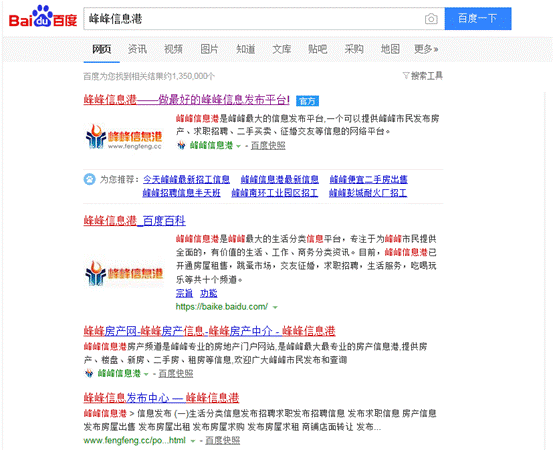The height and width of the screenshot is (450, 553).
Task: Open the 图片 tab
Action: tap(209, 49)
